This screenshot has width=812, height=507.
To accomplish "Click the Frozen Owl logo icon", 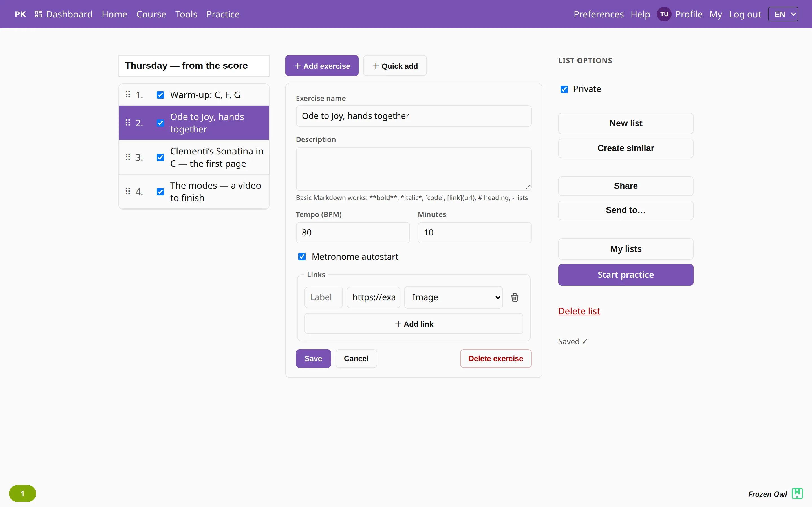I will tap(797, 493).
